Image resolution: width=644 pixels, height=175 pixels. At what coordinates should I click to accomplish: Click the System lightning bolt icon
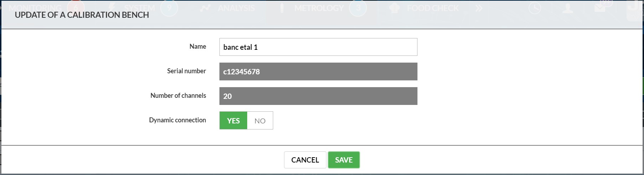(x=112, y=8)
